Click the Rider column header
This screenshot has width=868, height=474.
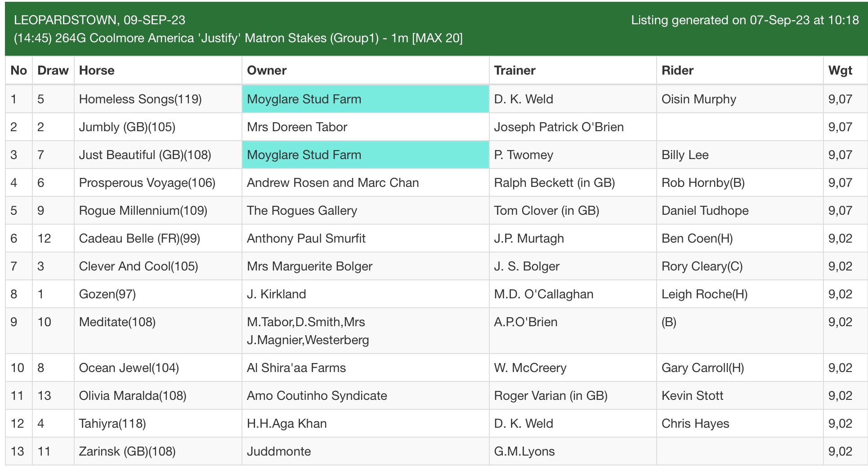(x=677, y=71)
